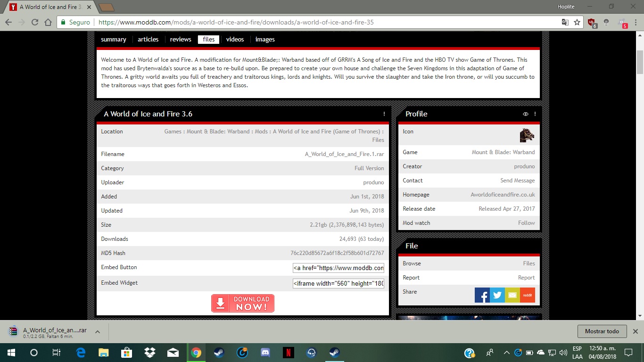Open Dropbox from the taskbar

[150, 353]
